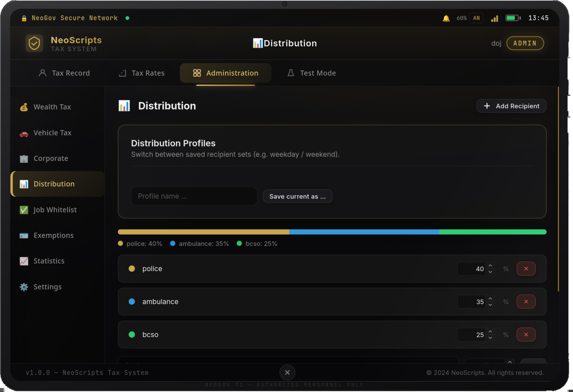Click the Distribution chart icon in the sidebar

click(24, 184)
